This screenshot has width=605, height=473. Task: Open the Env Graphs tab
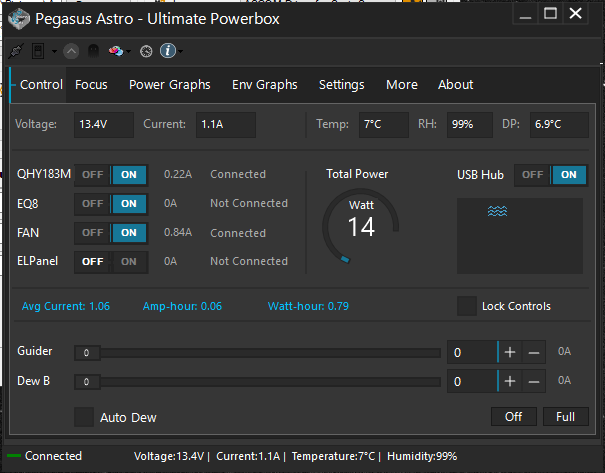coord(265,84)
